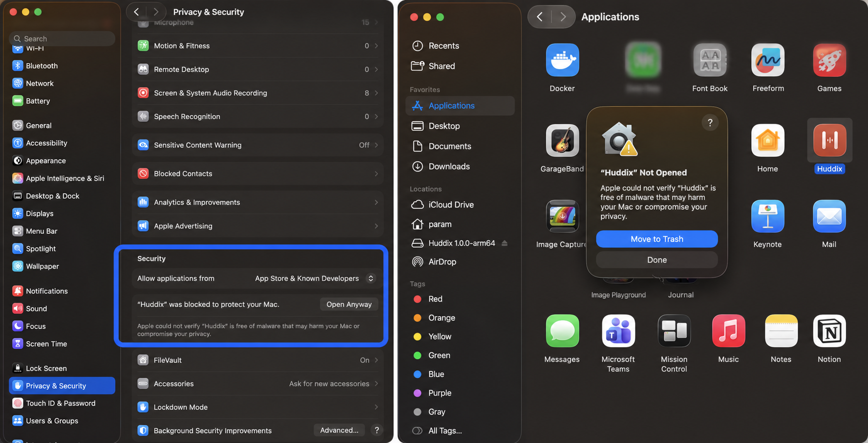Open the Keynote app icon
The image size is (868, 443).
click(x=768, y=216)
